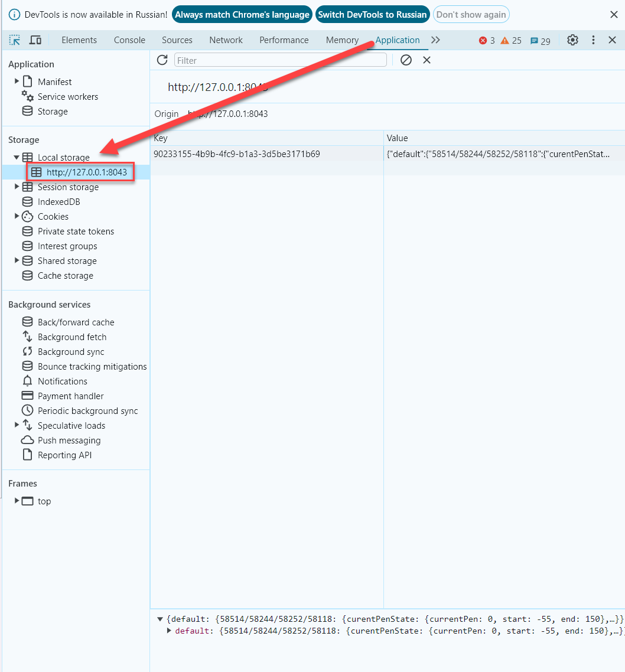Click in the Filter input field
The image size is (625, 672).
coord(281,60)
